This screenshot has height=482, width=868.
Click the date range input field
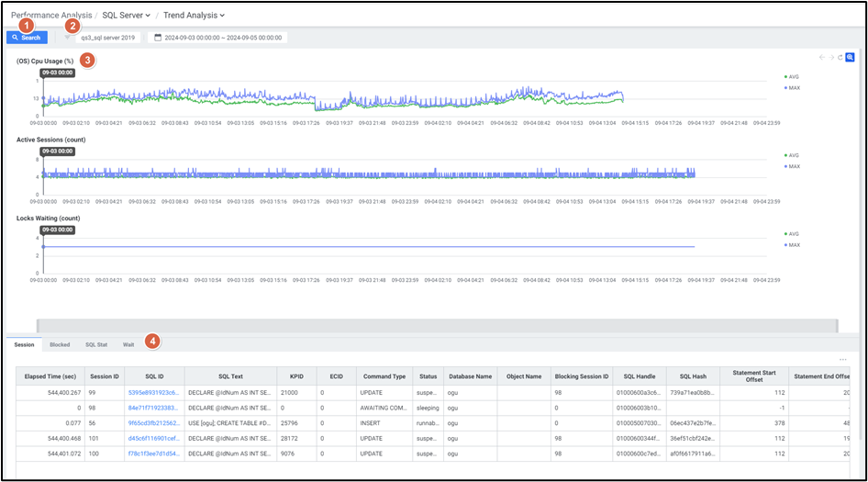click(x=223, y=38)
